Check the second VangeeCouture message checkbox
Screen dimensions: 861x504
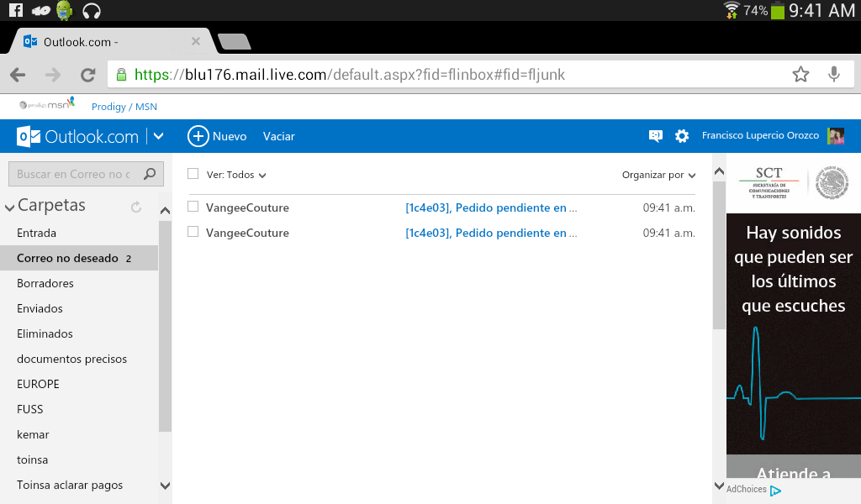(x=193, y=232)
